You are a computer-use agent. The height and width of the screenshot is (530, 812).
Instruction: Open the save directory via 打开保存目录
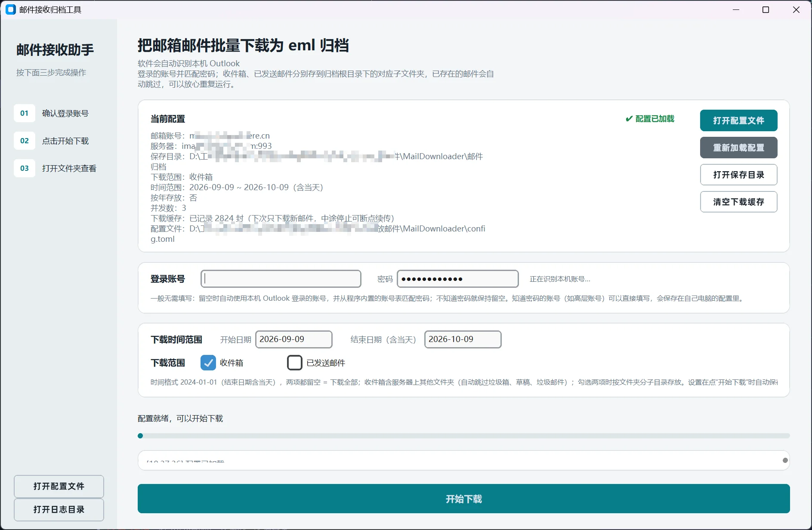(x=738, y=175)
